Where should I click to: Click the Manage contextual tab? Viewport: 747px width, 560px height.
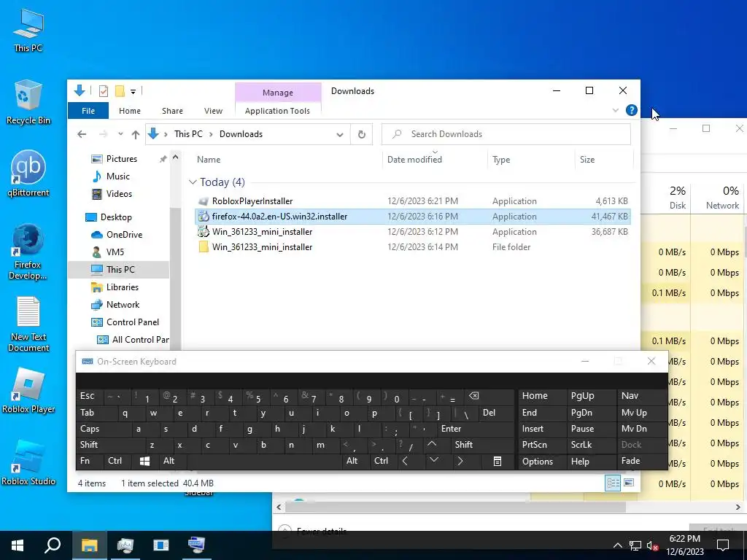(278, 93)
